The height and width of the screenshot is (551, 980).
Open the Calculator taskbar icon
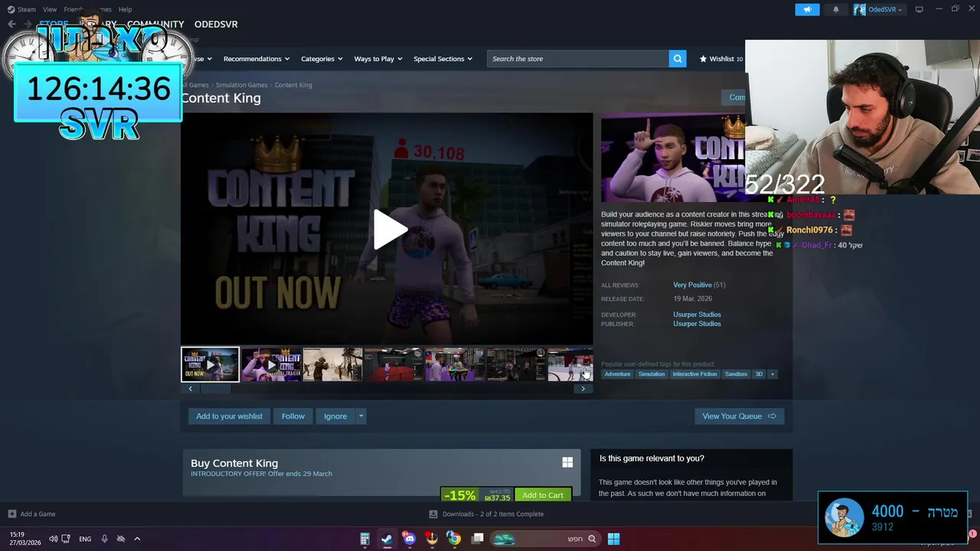pos(364,539)
